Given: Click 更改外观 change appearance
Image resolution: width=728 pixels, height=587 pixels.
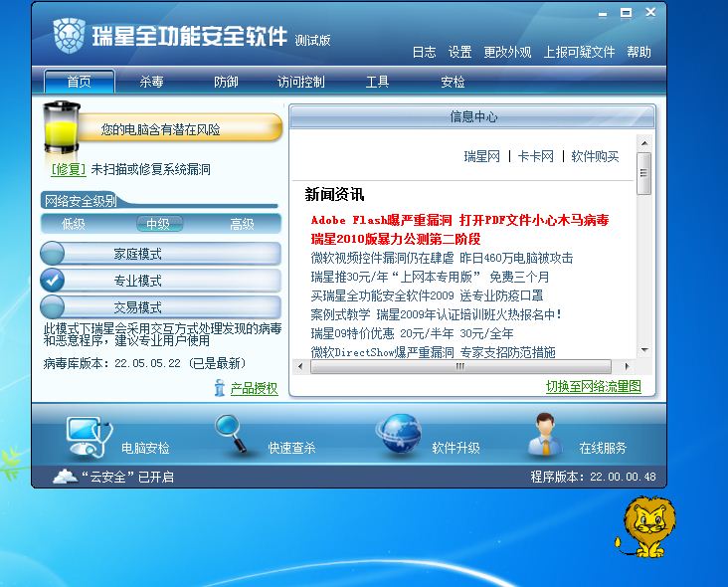Looking at the screenshot, I should pos(507,52).
